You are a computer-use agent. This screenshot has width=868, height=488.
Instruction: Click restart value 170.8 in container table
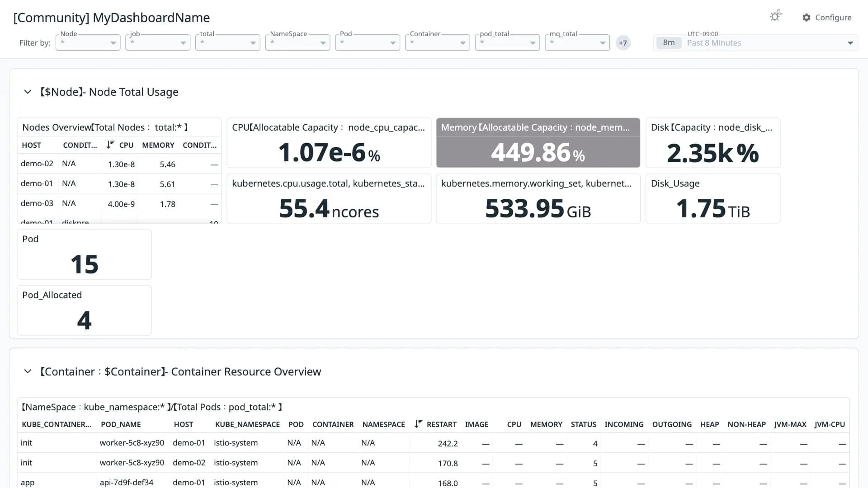(x=448, y=464)
